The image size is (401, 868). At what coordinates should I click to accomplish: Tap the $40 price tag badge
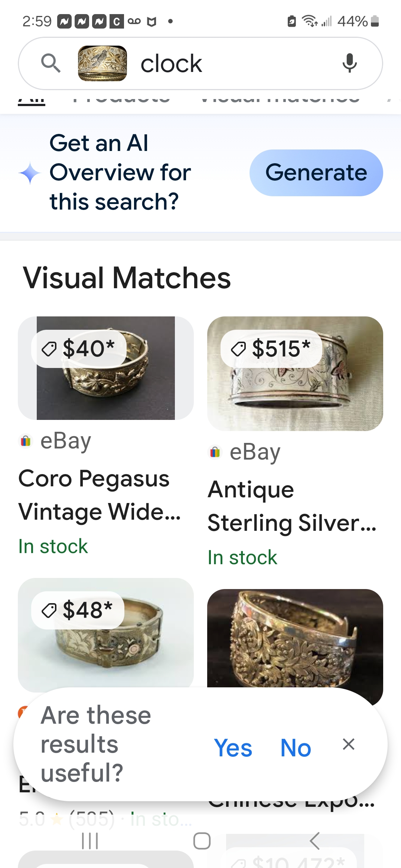tap(79, 349)
